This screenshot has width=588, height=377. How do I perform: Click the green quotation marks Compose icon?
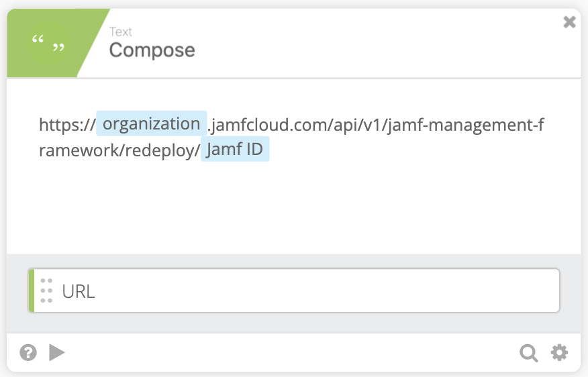point(48,43)
